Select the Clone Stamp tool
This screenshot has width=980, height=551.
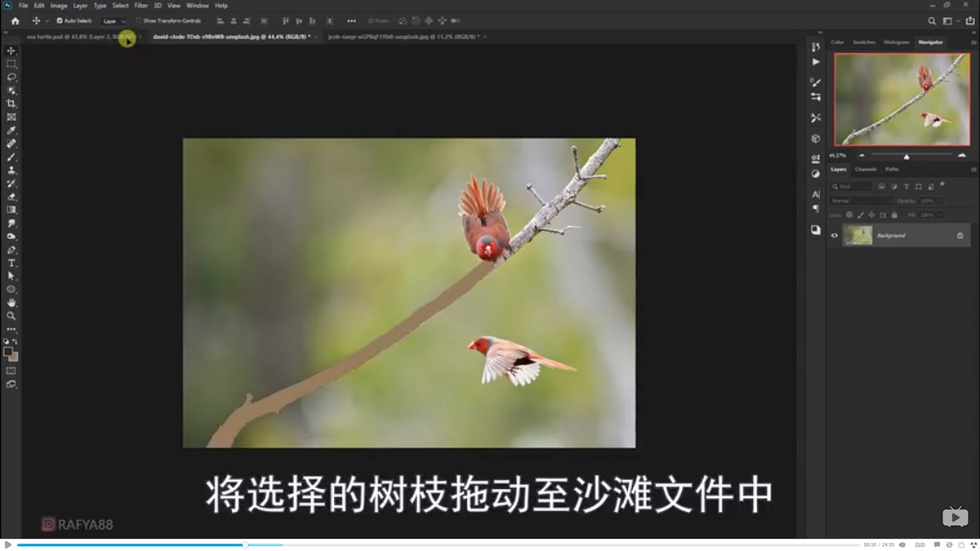click(11, 171)
